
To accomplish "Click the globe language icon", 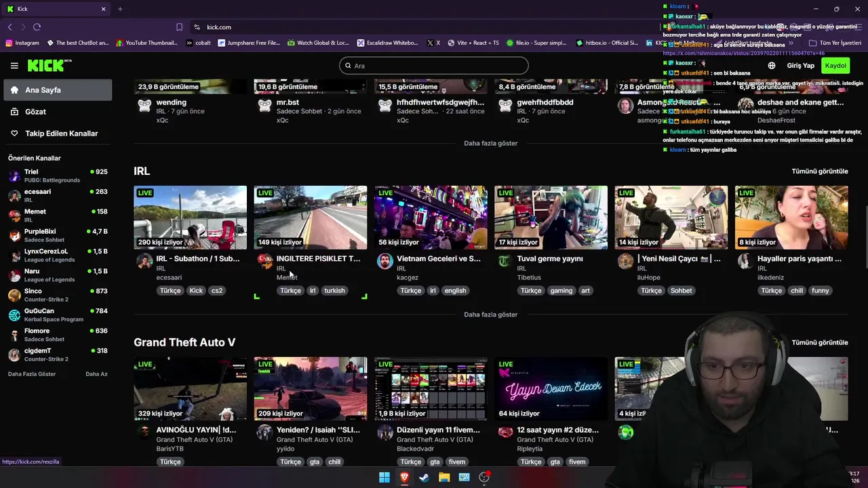I will tap(772, 66).
